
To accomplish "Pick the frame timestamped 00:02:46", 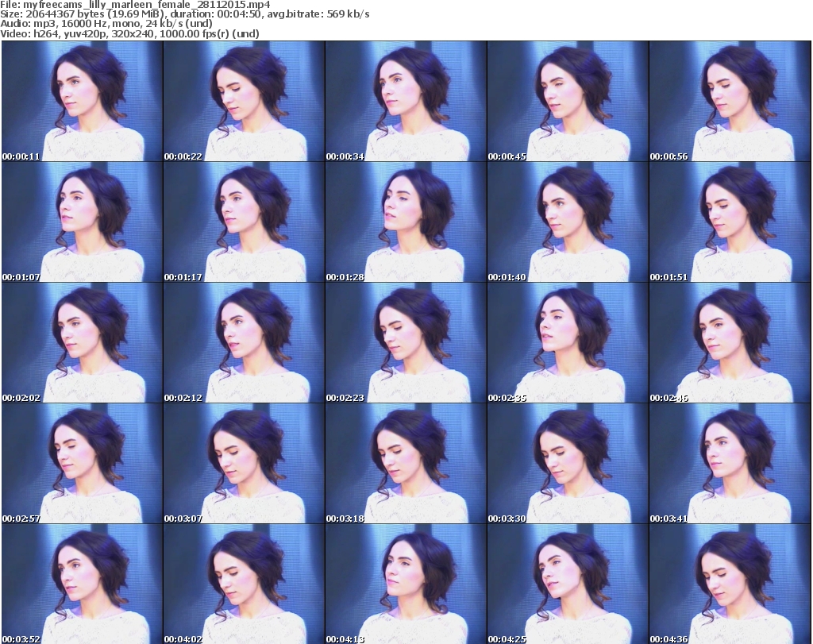I will click(x=730, y=343).
